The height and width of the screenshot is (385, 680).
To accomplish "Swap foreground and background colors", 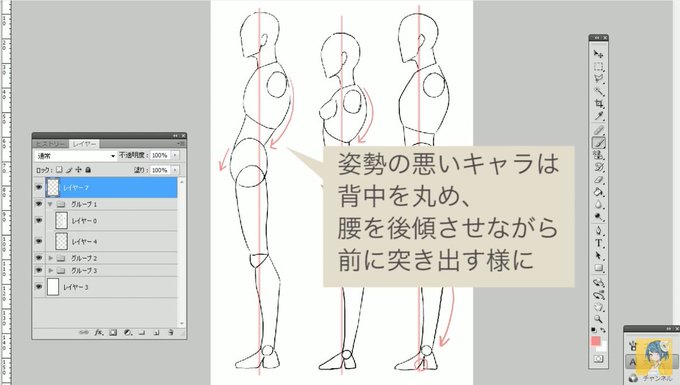I will pyautogui.click(x=603, y=330).
